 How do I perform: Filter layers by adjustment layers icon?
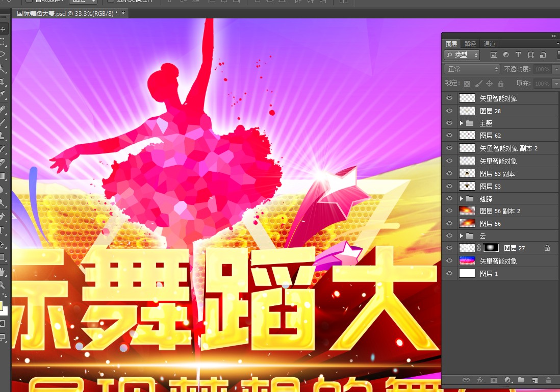506,55
